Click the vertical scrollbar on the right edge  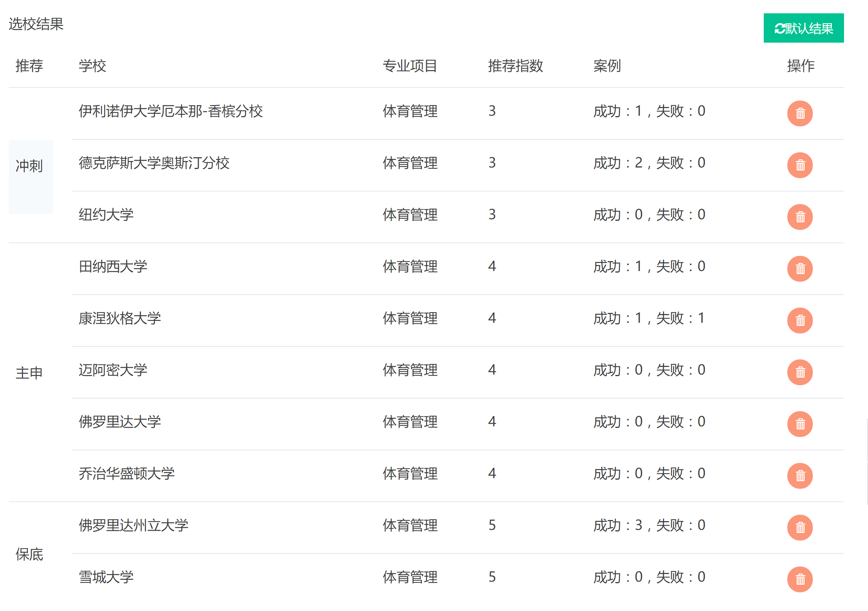[x=867, y=461]
